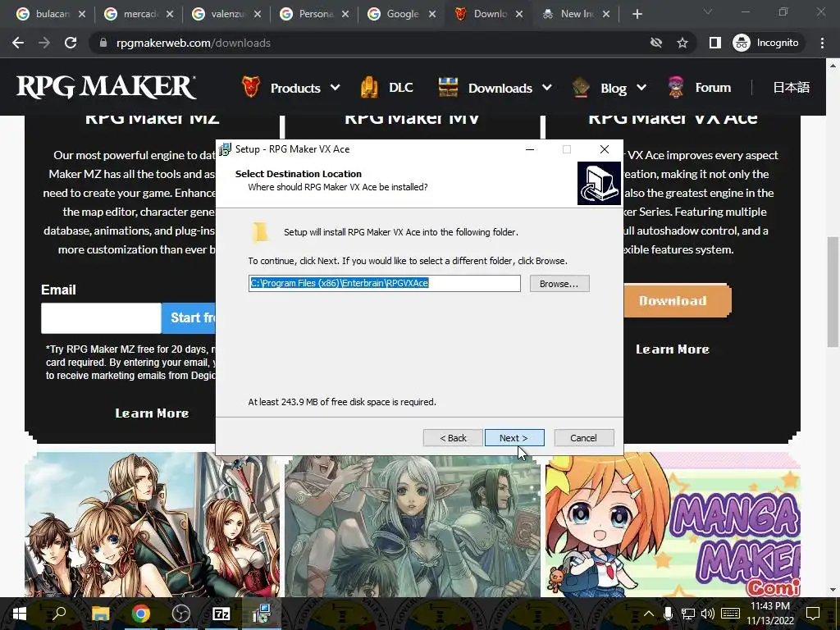Click the DLC gauntlet icon
The height and width of the screenshot is (630, 840).
(369, 87)
